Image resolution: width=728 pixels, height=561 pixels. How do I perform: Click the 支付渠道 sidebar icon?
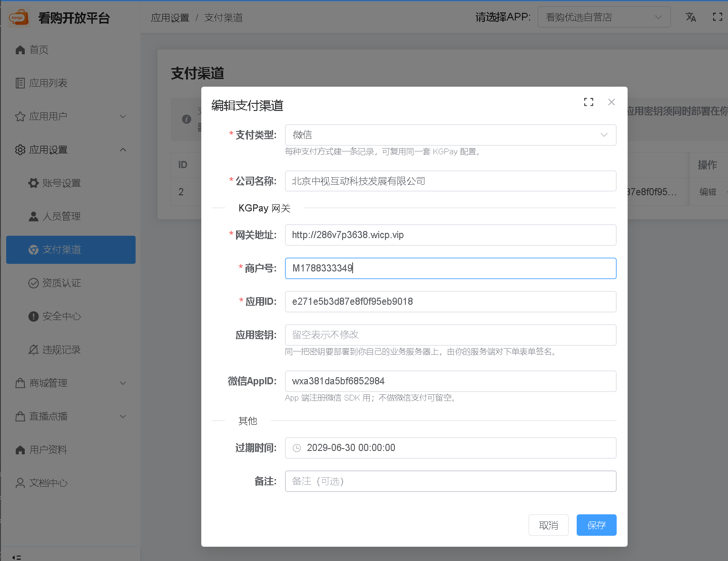click(33, 250)
